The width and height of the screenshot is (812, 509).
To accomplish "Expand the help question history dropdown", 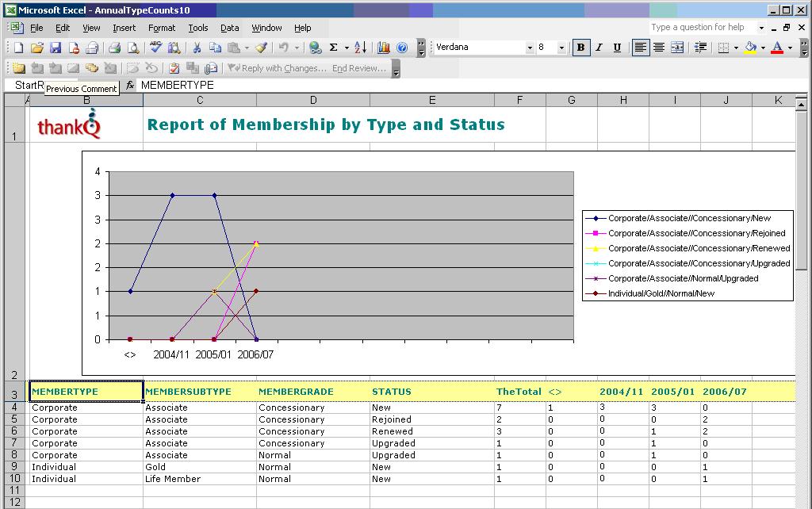I will point(761,28).
